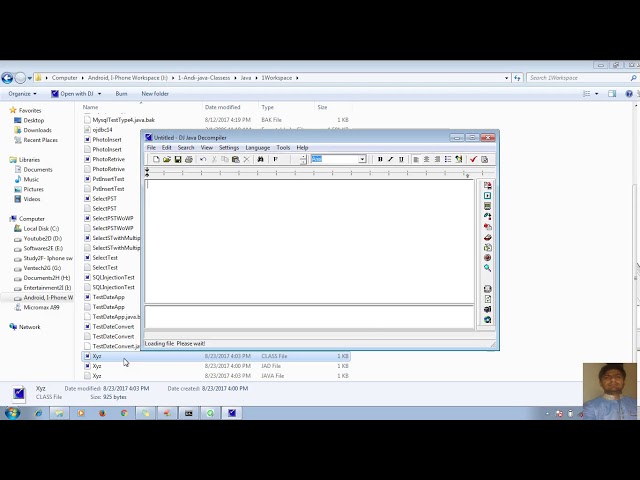Click the last document icon in DJ toolbar
The image size is (640, 480).
tap(484, 159)
